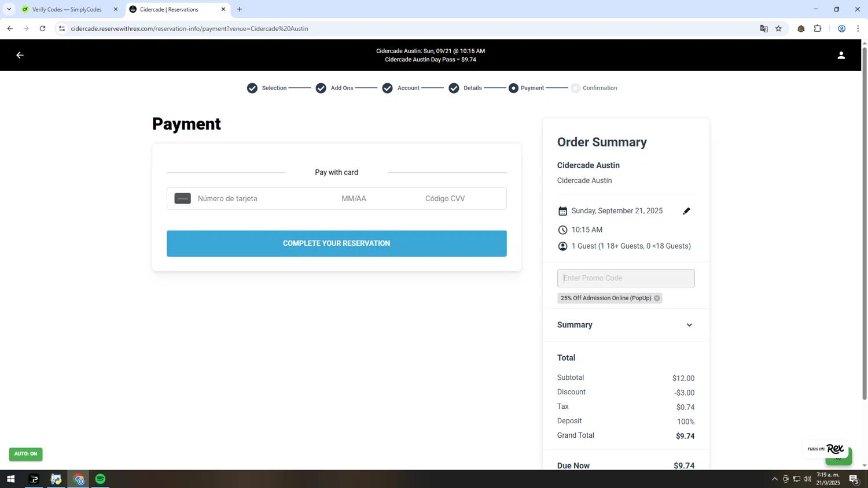Open the user account profile icon
The width and height of the screenshot is (868, 488).
841,55
